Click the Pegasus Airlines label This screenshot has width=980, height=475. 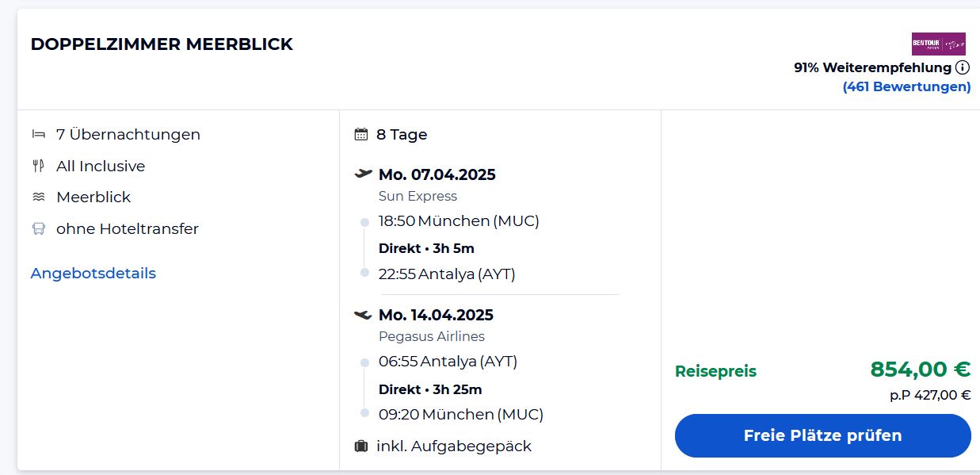[431, 336]
